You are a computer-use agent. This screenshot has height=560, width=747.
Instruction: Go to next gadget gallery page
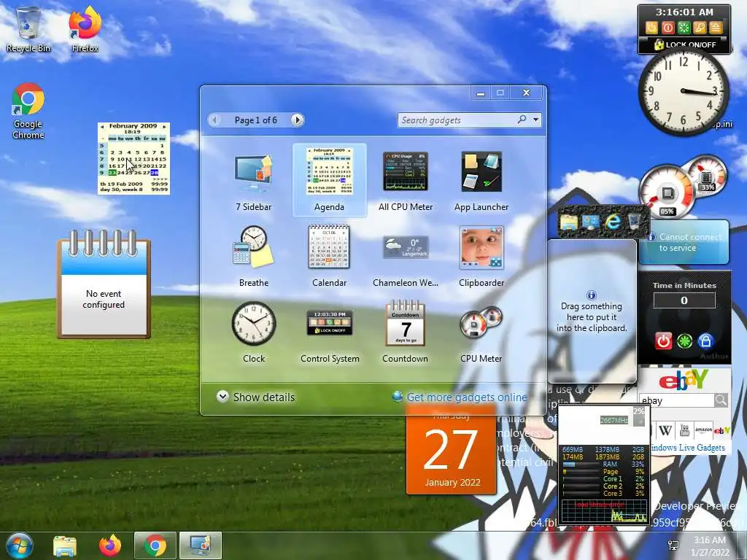click(x=298, y=120)
